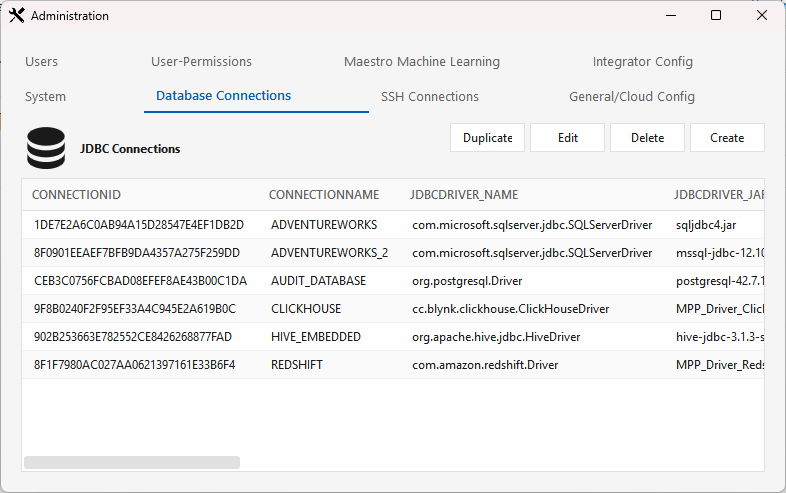Viewport: 786px width, 493px height.
Task: Select the ADVENTUREWORKS connection name cell
Action: click(x=324, y=225)
